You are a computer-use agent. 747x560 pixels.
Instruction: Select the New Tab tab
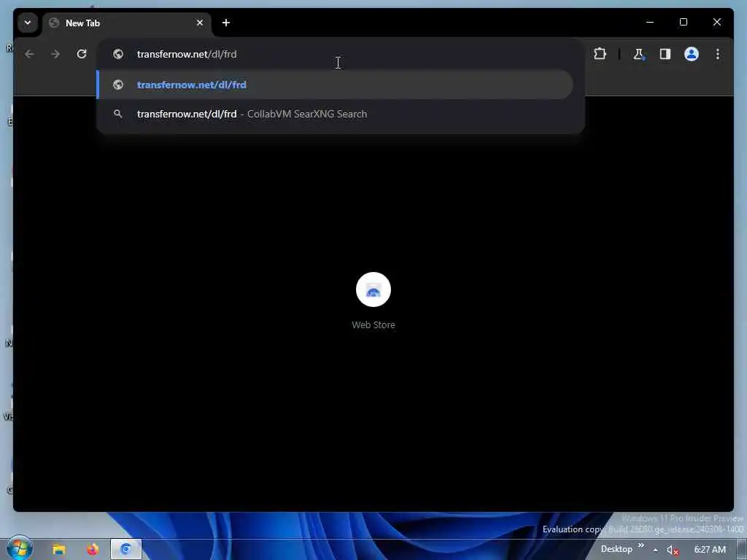pyautogui.click(x=127, y=23)
